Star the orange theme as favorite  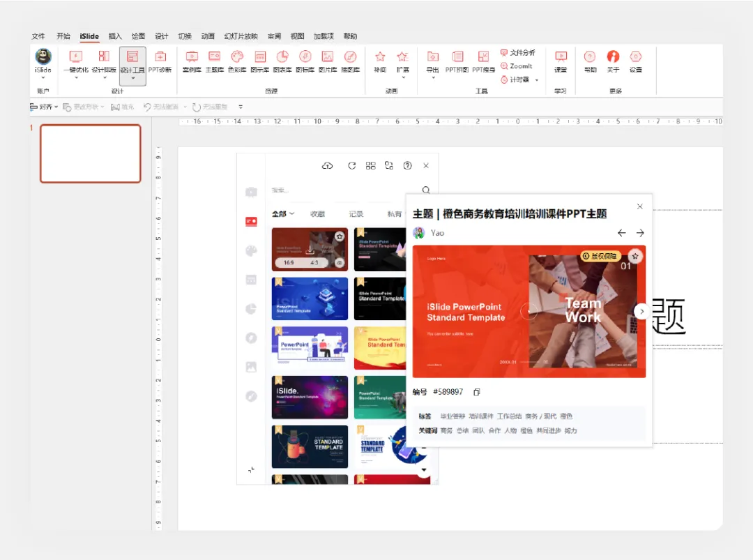(x=635, y=256)
